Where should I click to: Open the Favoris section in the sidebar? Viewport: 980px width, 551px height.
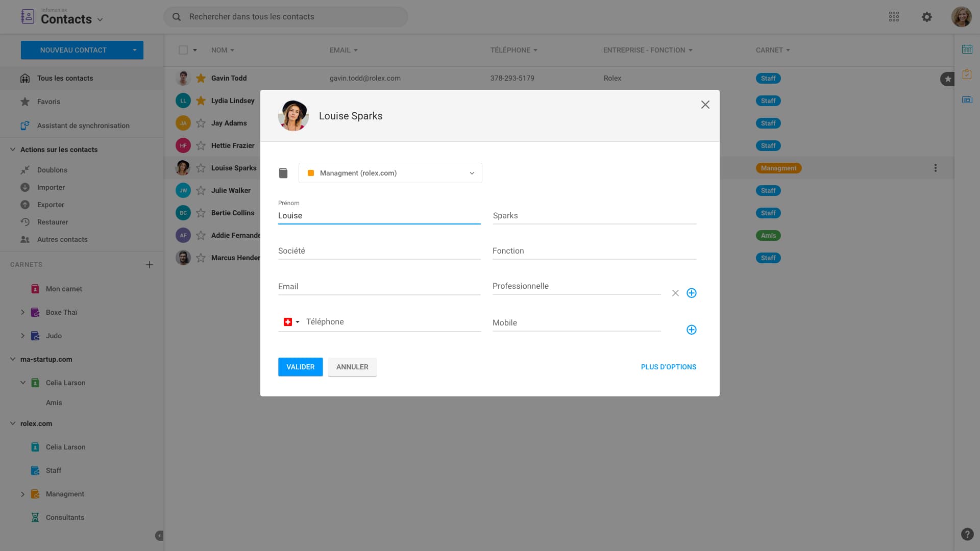48,102
